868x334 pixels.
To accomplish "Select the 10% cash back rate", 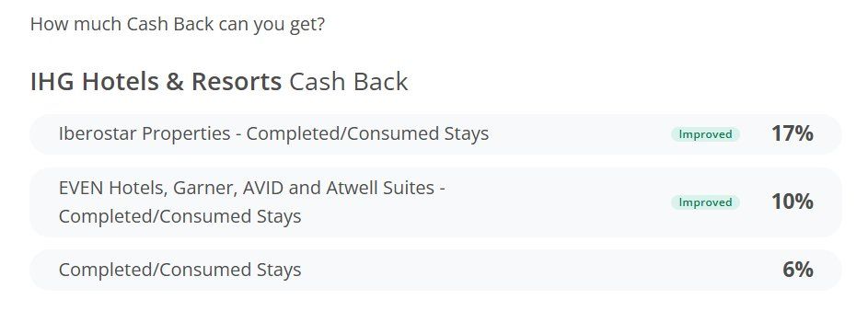I will [793, 202].
